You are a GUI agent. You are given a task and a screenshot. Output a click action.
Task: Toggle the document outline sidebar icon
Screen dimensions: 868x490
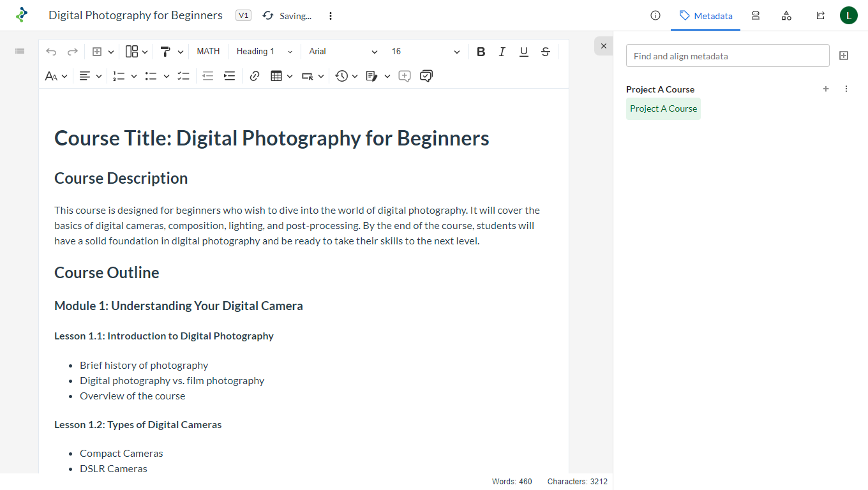click(x=20, y=51)
